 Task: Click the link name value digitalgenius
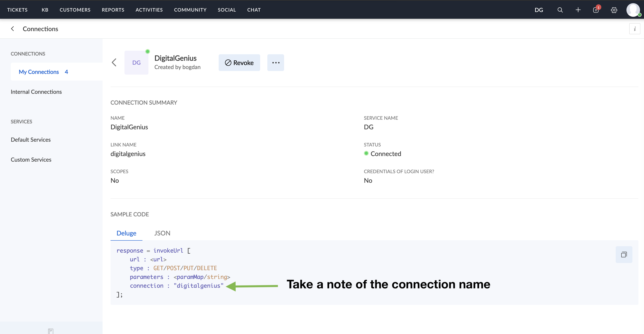(128, 154)
